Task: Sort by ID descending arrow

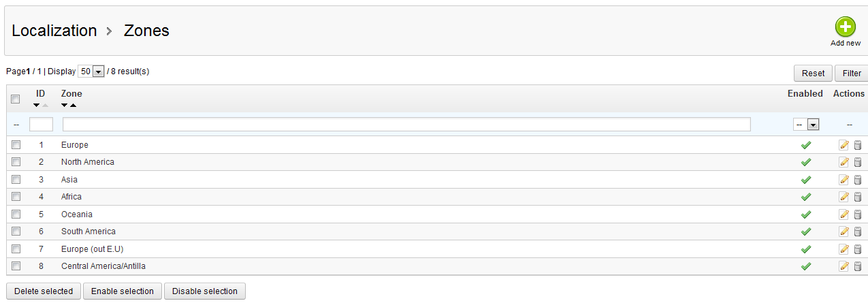Action: coord(37,106)
